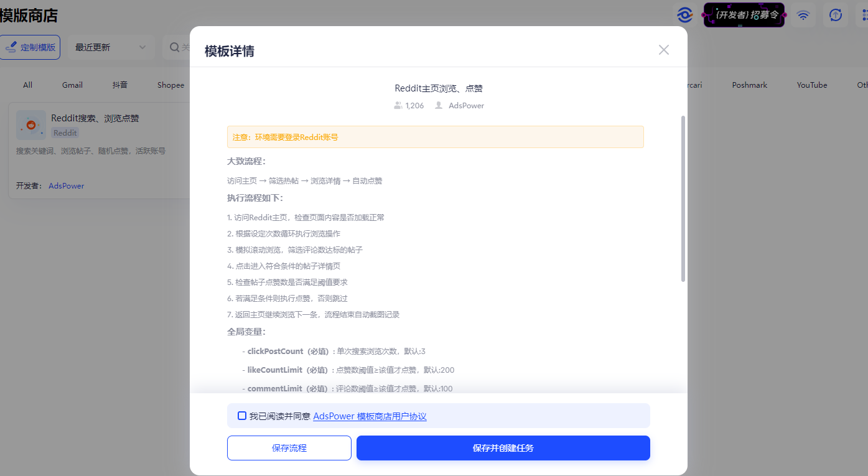Screen dimensions: 868x476
Task: Click the Reddit主页浏览、点赞 title
Action: [x=439, y=88]
